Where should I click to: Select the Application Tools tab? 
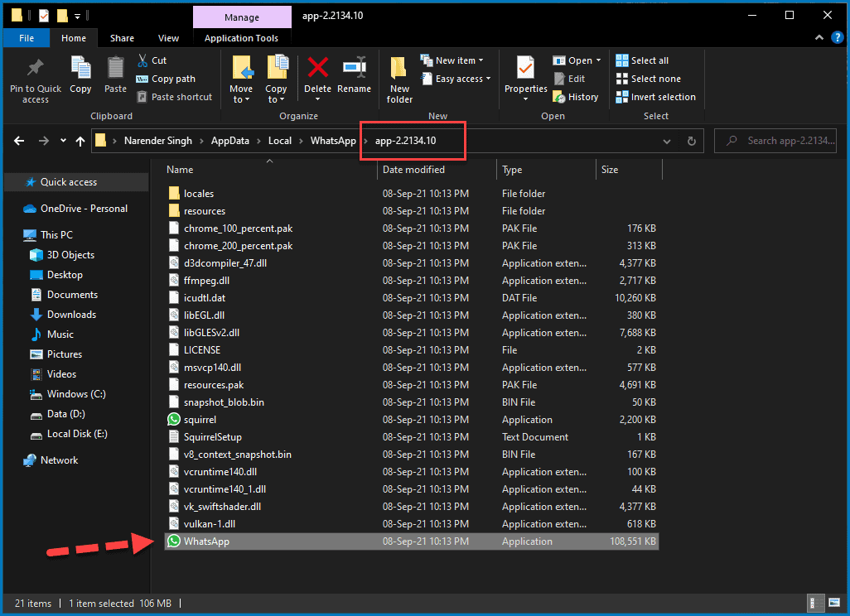tap(241, 38)
